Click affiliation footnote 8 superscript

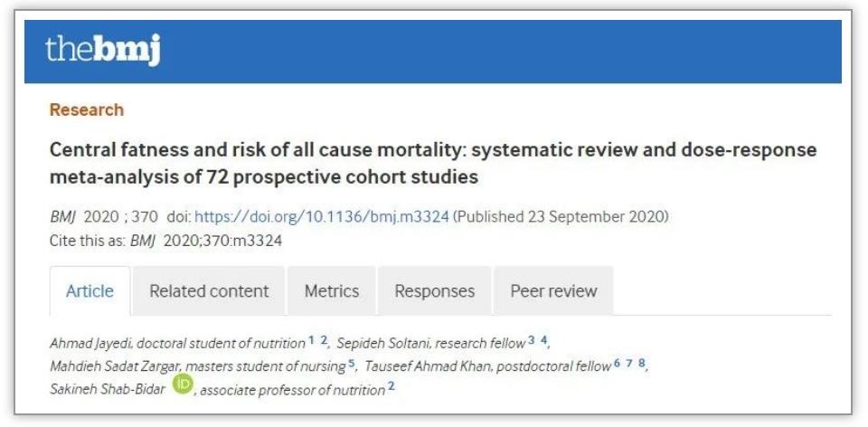[x=641, y=364]
